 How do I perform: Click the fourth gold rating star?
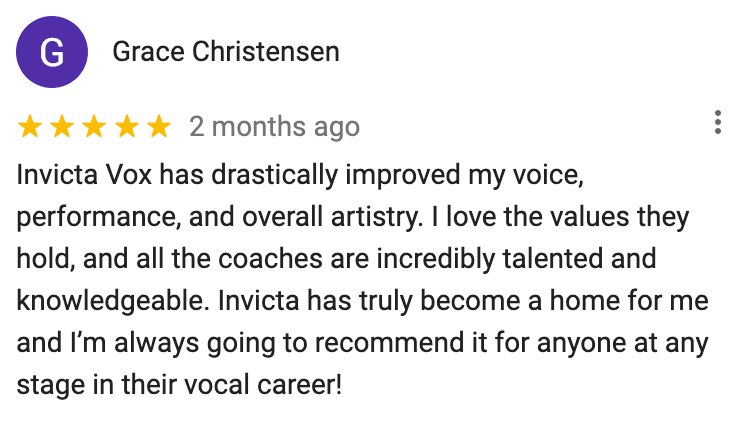126,127
